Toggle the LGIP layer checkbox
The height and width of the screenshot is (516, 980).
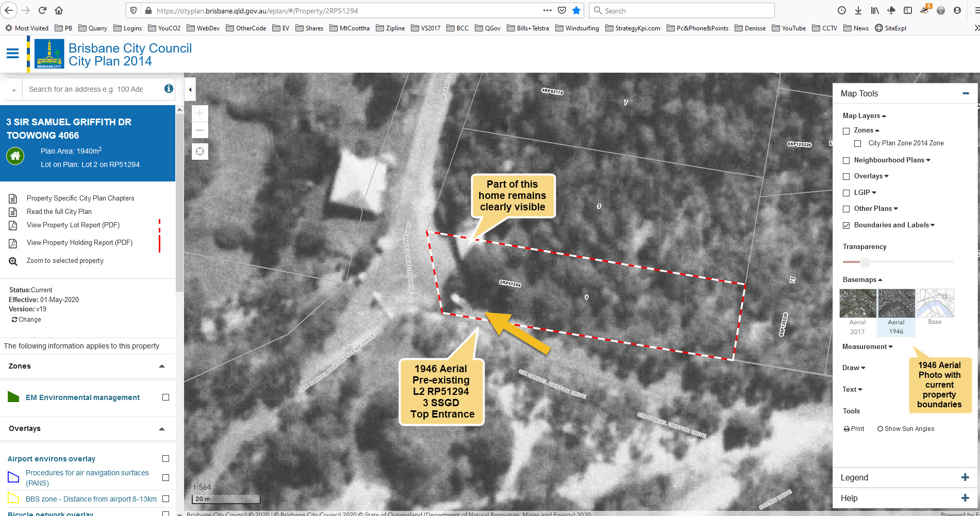(x=846, y=193)
